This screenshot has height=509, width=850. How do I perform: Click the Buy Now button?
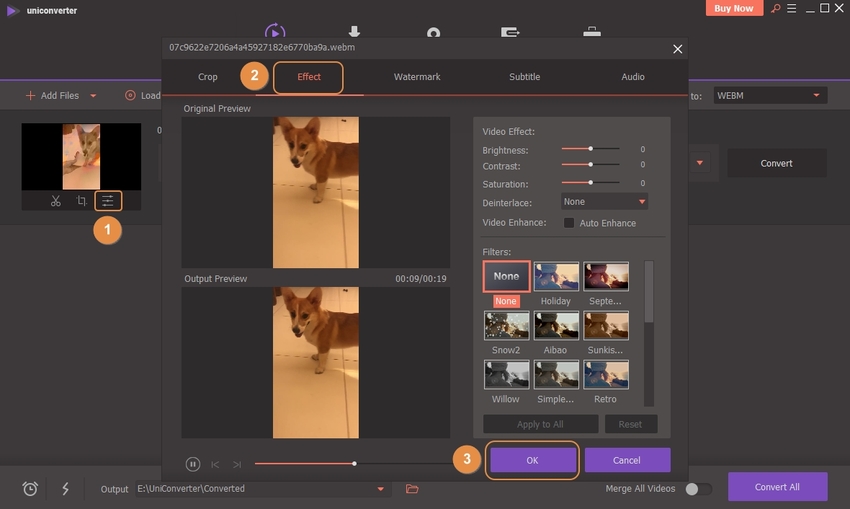point(734,8)
